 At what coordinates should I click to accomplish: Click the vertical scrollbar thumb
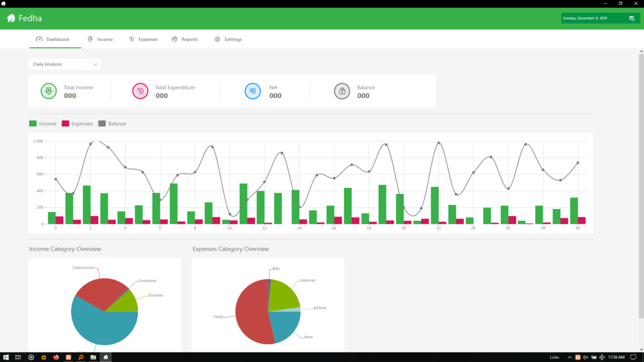[x=641, y=186]
